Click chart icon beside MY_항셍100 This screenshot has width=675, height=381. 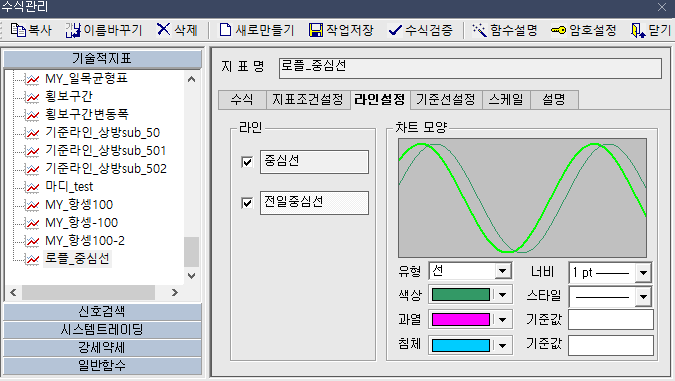[x=32, y=205]
